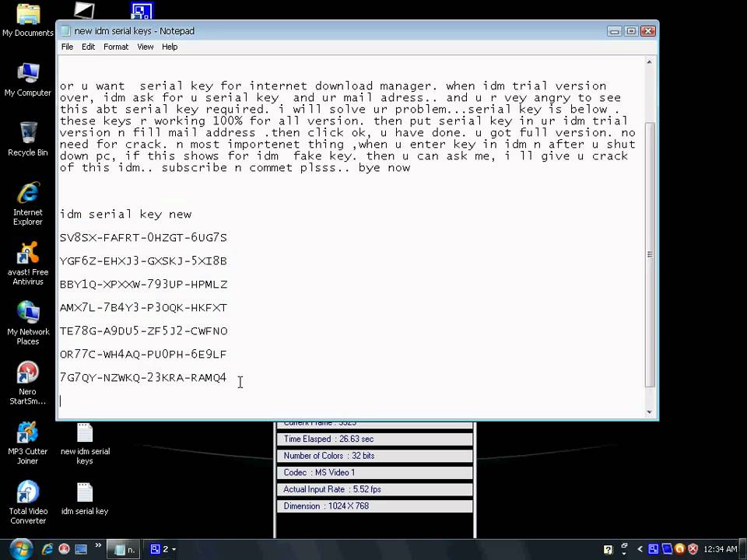Click the orange avast tray icon
Viewport: 747px width, 560px height.
click(680, 549)
